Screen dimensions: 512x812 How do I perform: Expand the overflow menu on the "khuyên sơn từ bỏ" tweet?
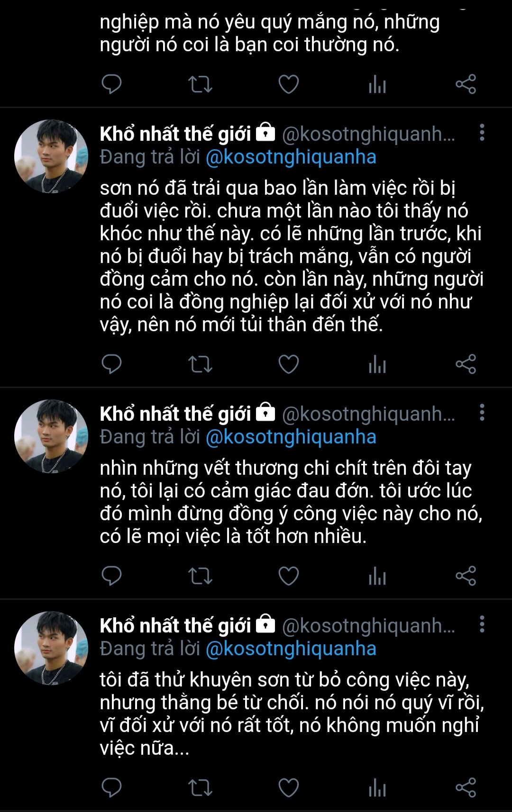482,625
